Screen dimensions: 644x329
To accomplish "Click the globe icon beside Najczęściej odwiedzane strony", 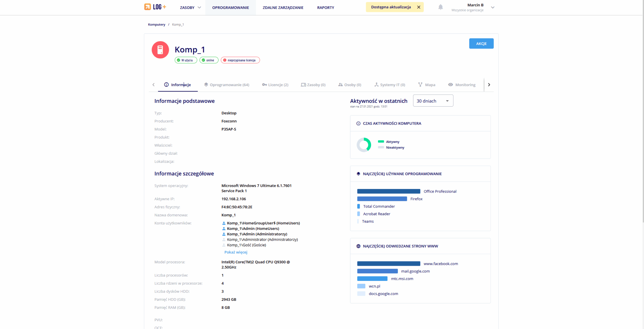I will point(358,246).
